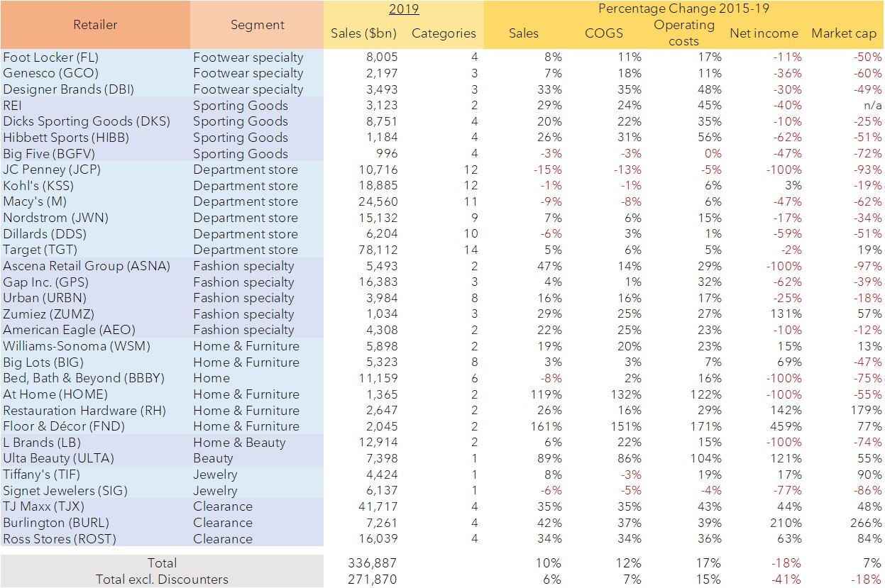Screen dimensions: 885x588
Task: Click Target's categories count 14
Action: click(x=471, y=250)
